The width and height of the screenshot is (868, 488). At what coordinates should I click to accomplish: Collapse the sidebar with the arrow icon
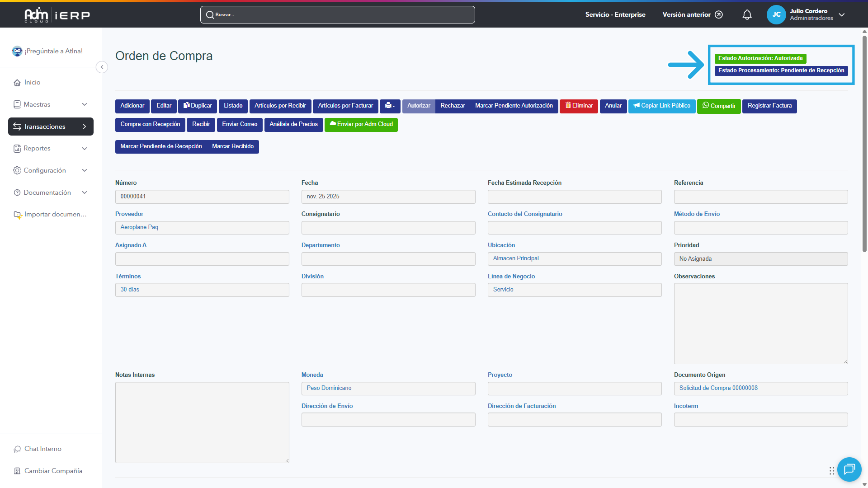coord(102,67)
